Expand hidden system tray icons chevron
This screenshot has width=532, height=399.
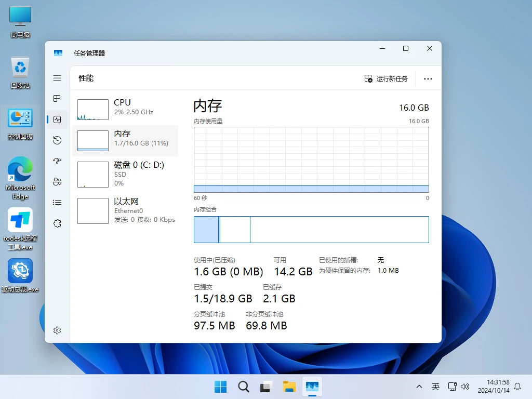[x=419, y=387]
